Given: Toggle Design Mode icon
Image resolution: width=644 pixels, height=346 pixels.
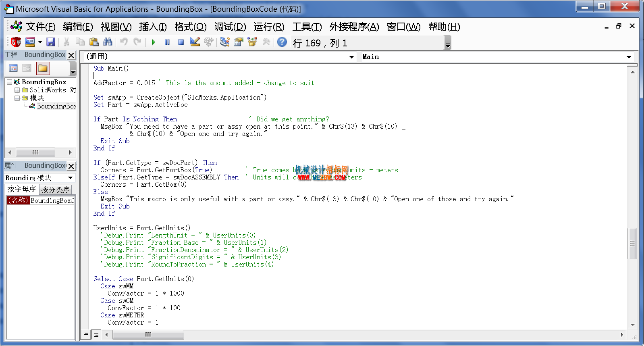Looking at the screenshot, I should click(x=195, y=42).
